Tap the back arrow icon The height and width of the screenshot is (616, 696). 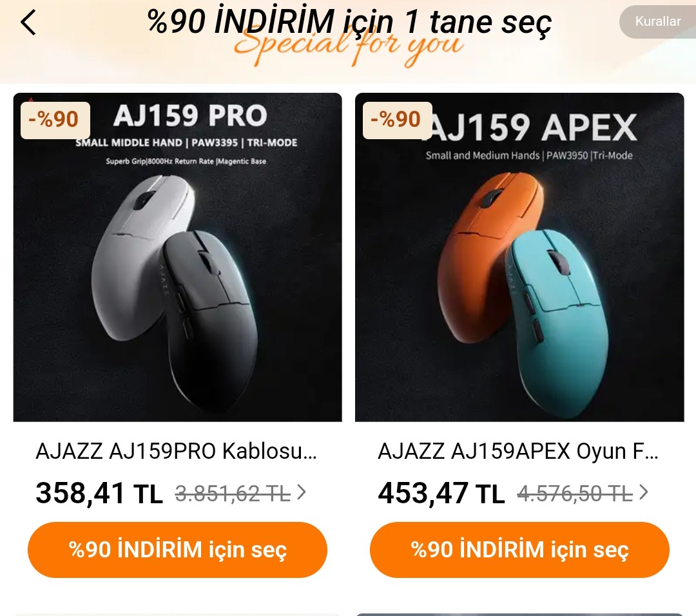[x=28, y=22]
